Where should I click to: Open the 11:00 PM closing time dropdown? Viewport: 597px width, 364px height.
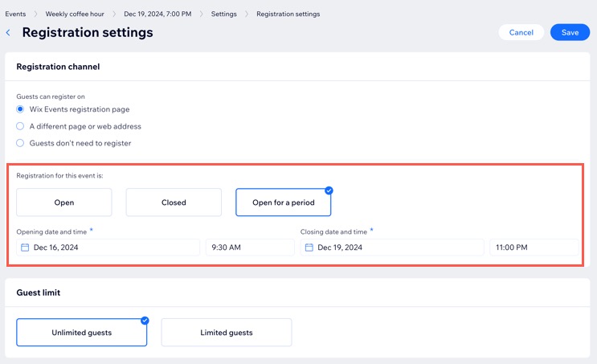click(534, 247)
